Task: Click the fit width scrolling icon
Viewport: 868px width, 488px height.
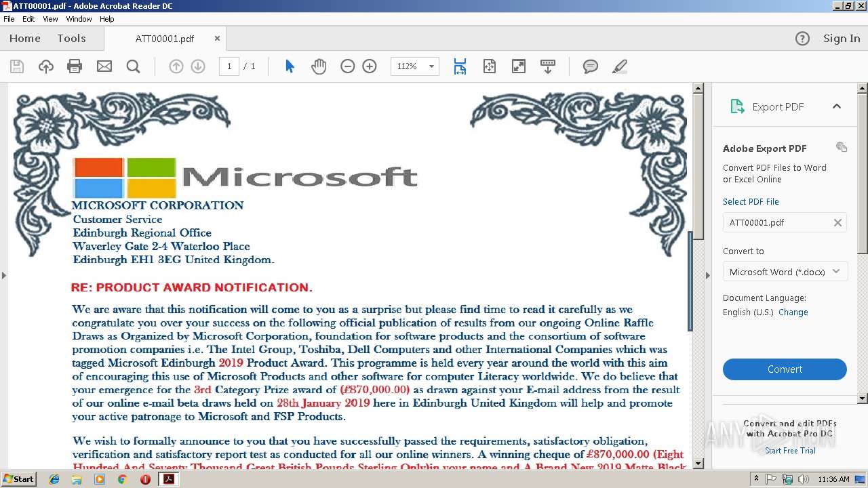Action: 460,66
